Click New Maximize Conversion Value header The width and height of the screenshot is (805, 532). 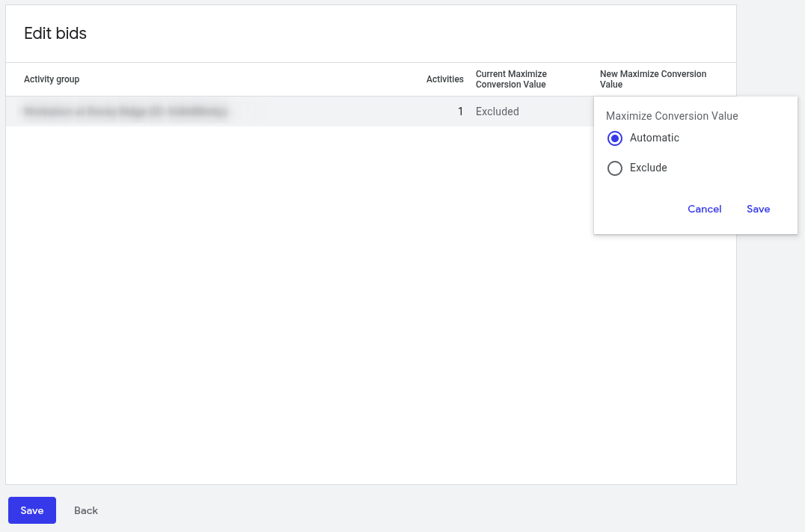point(653,79)
